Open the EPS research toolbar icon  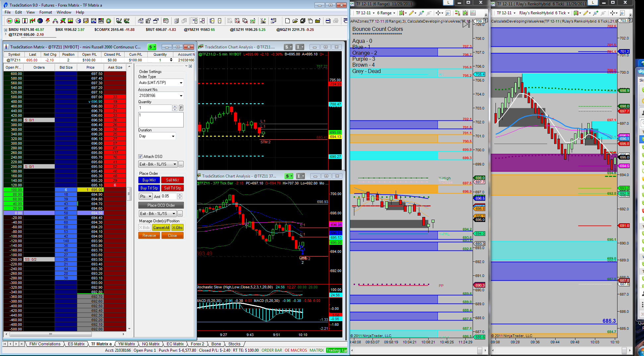101,21
